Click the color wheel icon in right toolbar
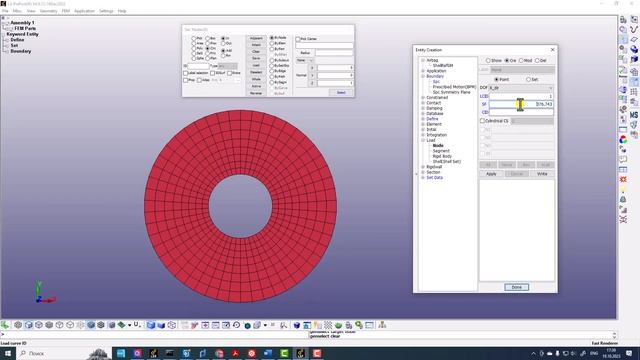Image resolution: width=640 pixels, height=360 pixels. 623,140
